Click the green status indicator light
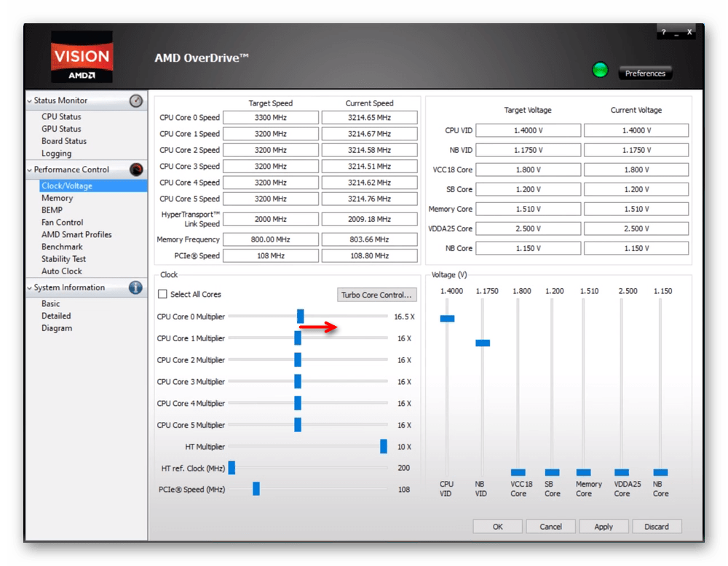 click(600, 71)
